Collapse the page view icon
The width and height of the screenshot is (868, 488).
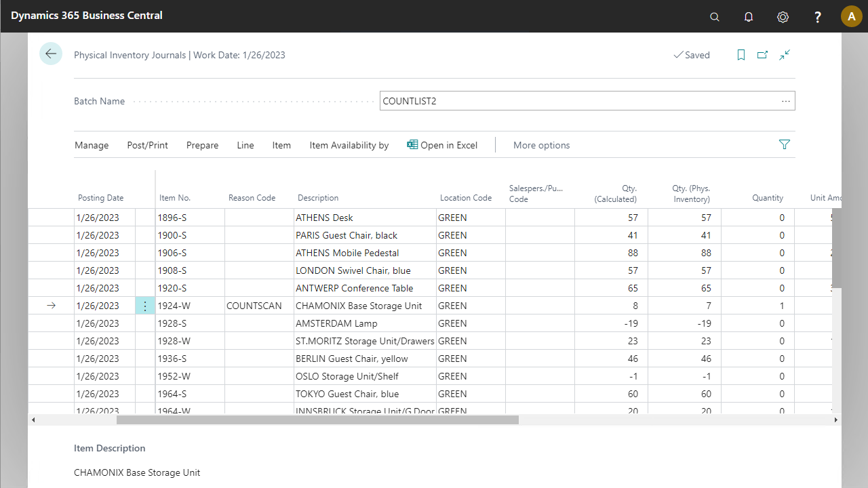pyautogui.click(x=785, y=55)
